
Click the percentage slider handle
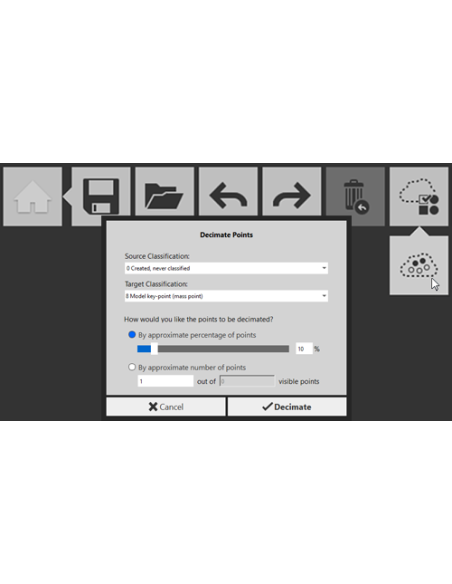point(154,349)
